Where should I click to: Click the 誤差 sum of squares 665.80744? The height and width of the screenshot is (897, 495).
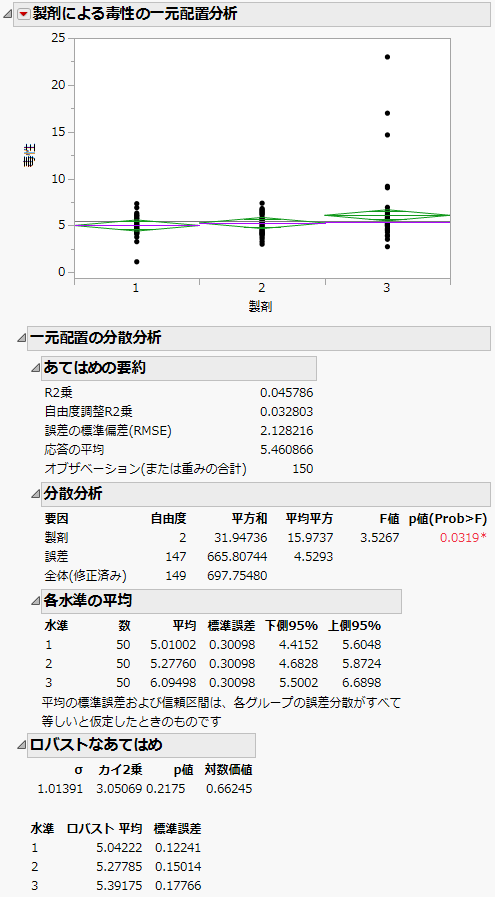point(237,557)
